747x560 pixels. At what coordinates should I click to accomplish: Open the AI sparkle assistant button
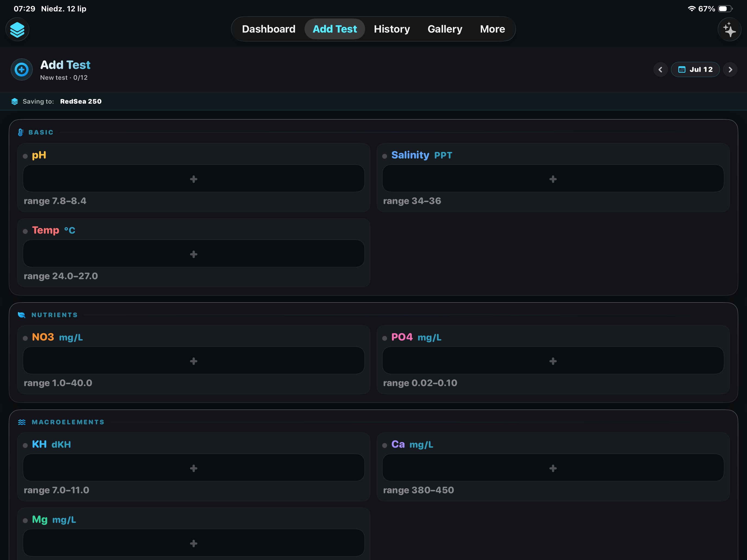coord(729,29)
